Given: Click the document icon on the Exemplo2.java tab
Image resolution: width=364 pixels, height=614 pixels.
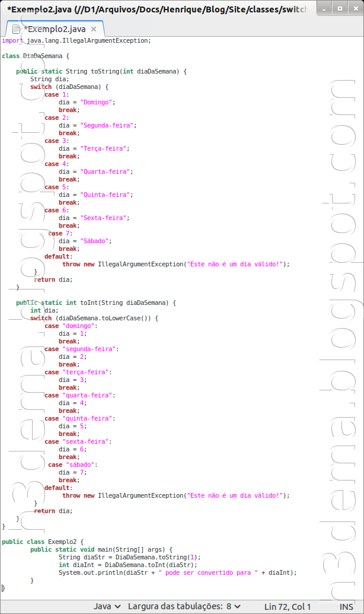Looking at the screenshot, I should point(16,29).
